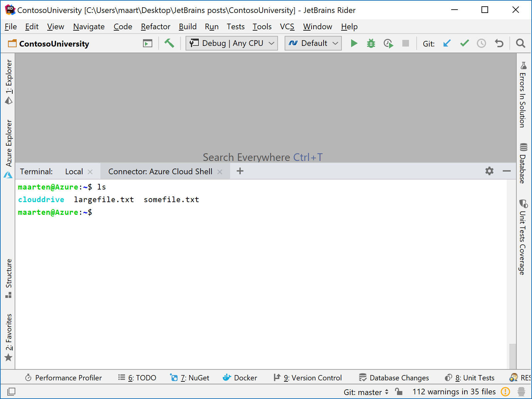Toggle the Database tool window
This screenshot has width=532, height=399.
pyautogui.click(x=523, y=163)
